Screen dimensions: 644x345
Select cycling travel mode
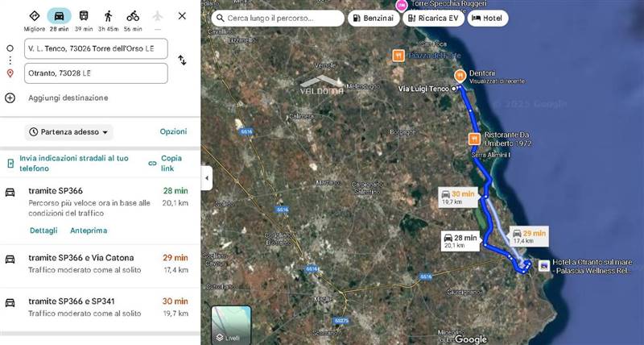133,17
